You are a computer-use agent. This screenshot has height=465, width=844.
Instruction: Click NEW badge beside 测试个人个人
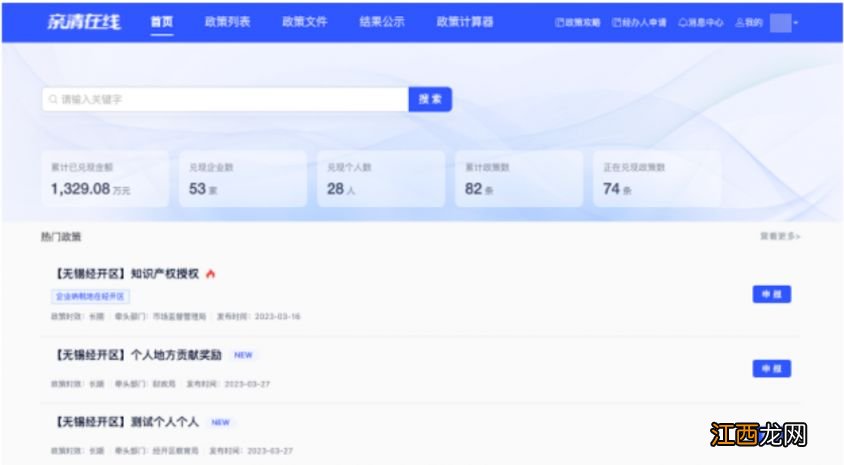(x=221, y=422)
